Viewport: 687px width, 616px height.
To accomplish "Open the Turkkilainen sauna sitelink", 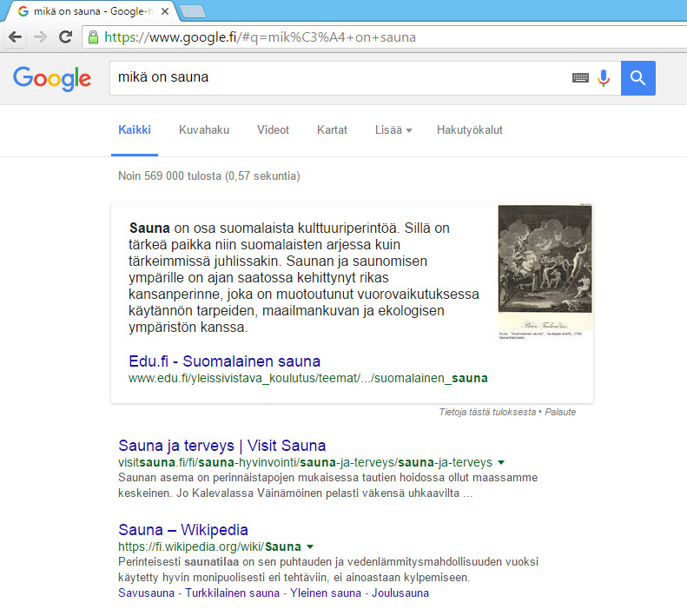I will coord(232,593).
